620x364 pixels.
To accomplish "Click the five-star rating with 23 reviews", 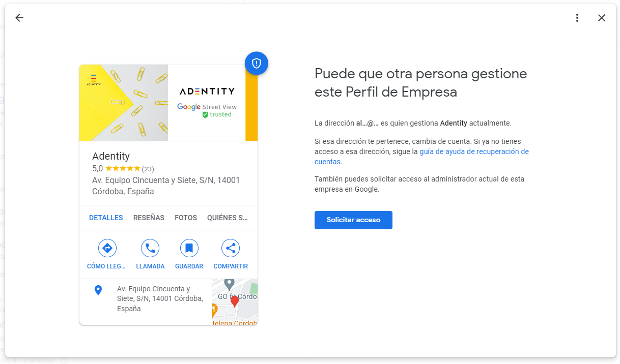I will click(123, 169).
